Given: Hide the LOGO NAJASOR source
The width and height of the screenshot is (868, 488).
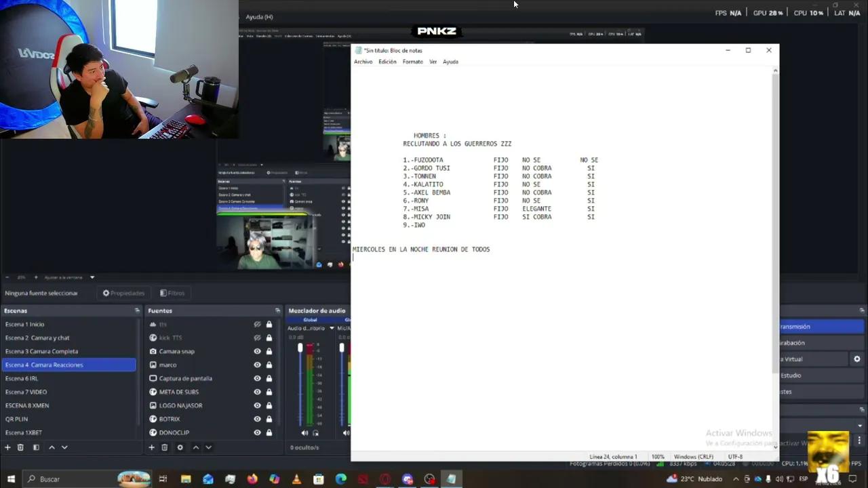Looking at the screenshot, I should pos(257,405).
